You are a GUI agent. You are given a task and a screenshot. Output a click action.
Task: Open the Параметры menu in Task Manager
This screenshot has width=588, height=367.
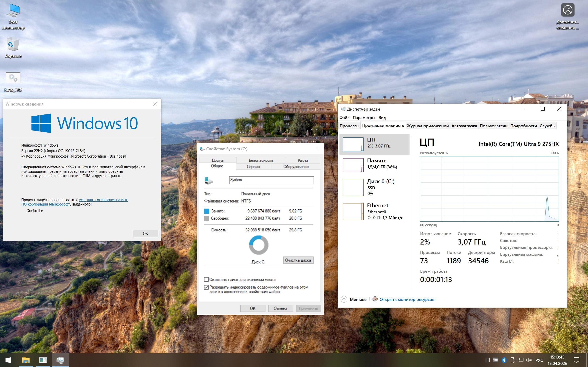(364, 118)
